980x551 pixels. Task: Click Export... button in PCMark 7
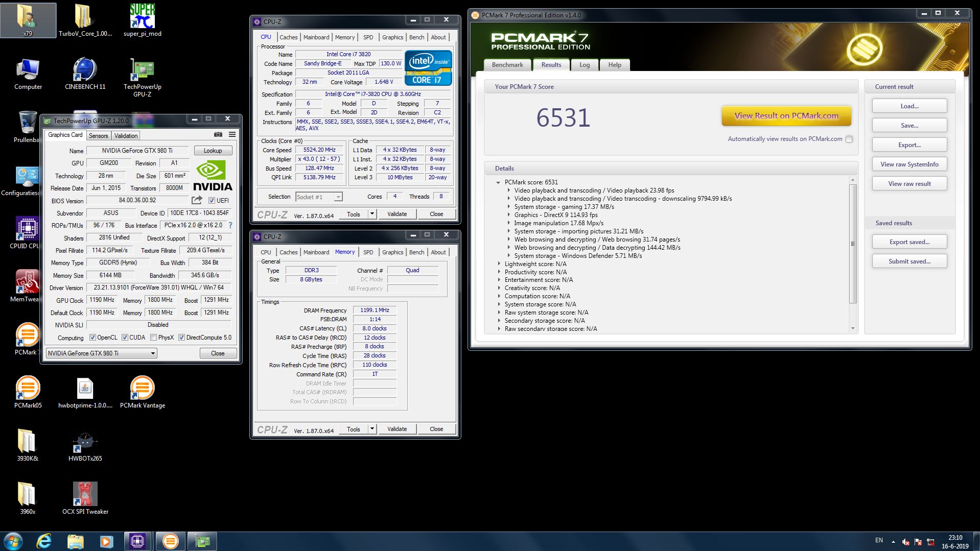click(909, 145)
